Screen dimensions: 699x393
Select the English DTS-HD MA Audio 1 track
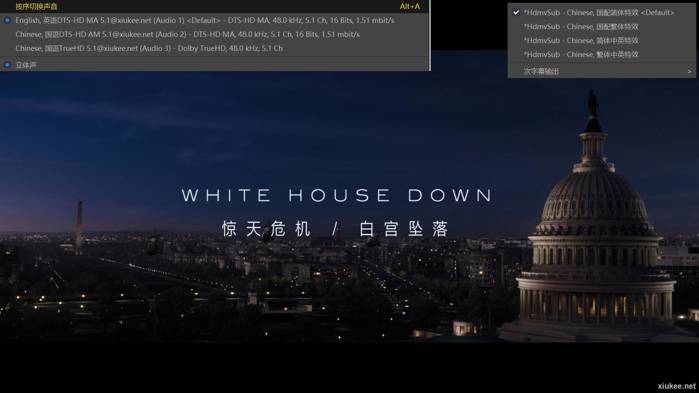(215, 20)
